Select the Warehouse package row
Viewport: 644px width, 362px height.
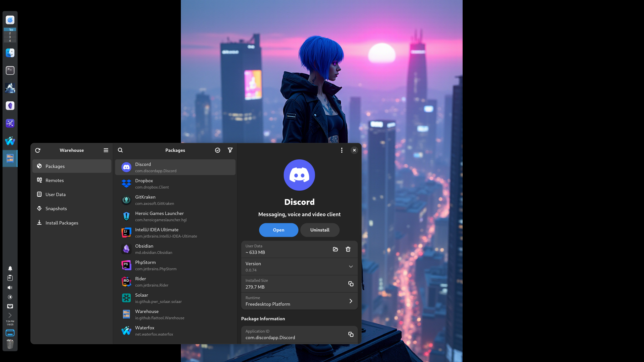tap(175, 314)
